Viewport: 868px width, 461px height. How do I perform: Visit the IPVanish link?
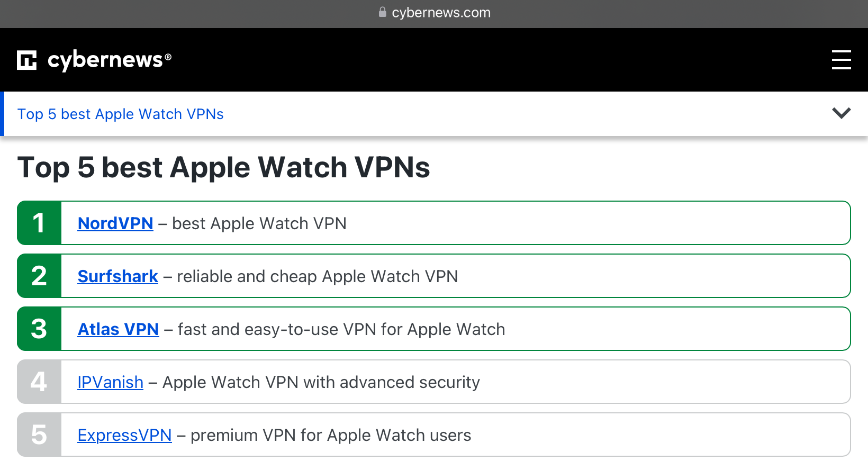coord(110,382)
